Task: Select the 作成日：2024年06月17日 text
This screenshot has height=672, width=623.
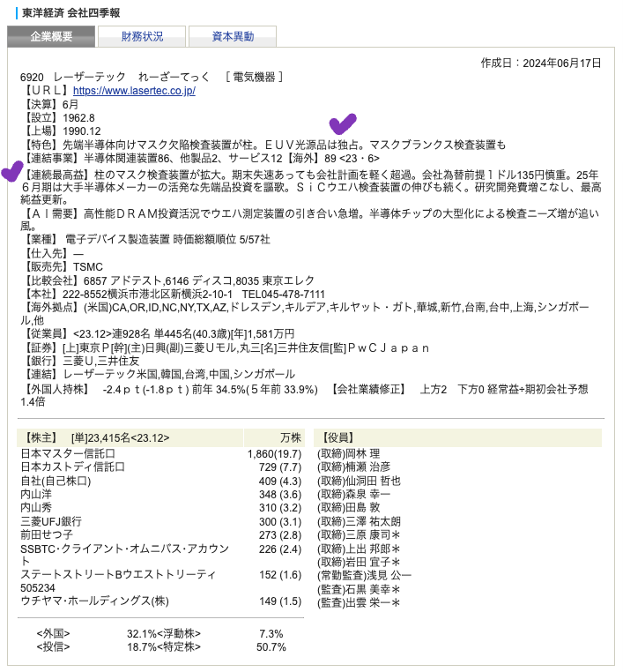Action: 541,63
